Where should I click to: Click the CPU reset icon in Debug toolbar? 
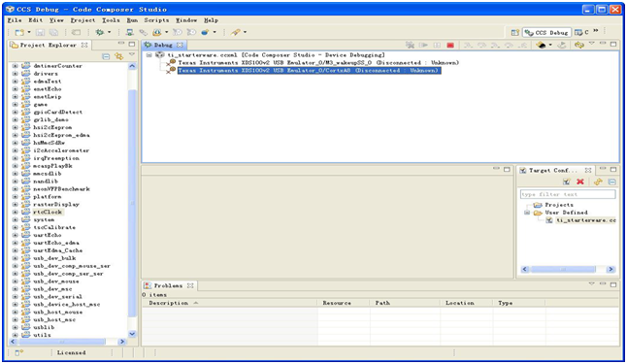pos(541,46)
